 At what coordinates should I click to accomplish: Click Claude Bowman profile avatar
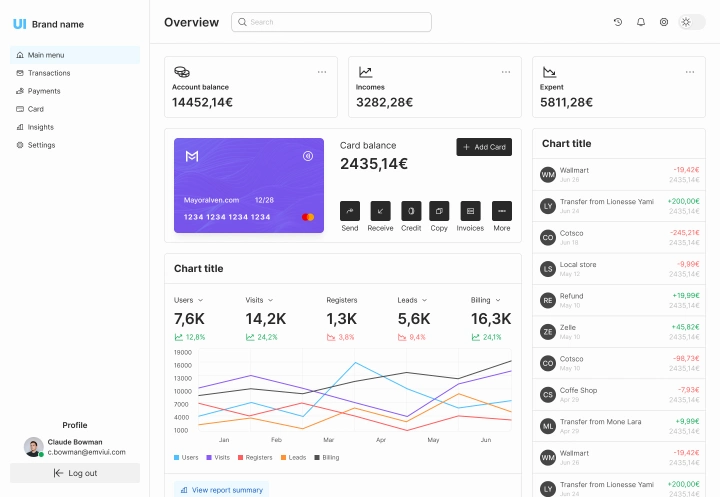pyautogui.click(x=34, y=447)
